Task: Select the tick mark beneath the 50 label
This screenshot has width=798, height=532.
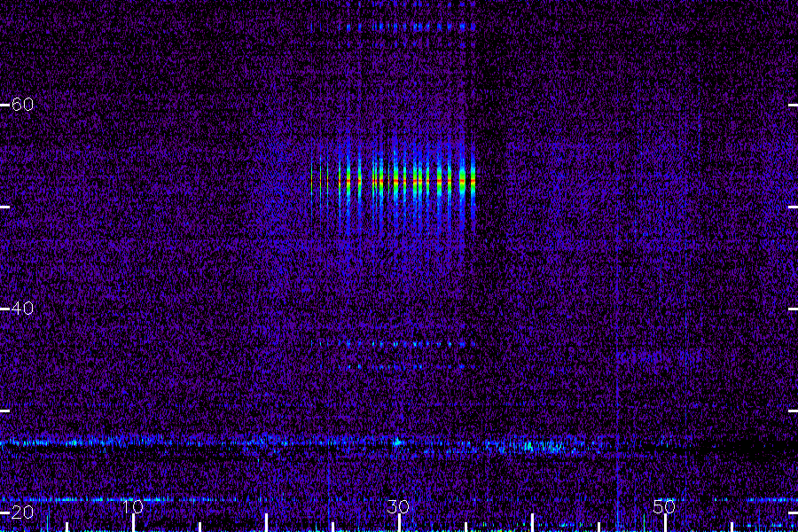Action: pos(665,523)
